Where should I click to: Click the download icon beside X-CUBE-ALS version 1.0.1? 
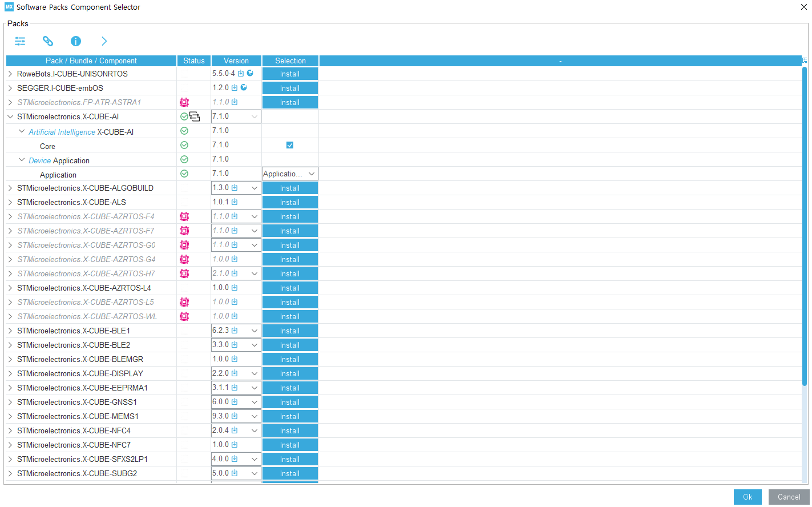235,202
